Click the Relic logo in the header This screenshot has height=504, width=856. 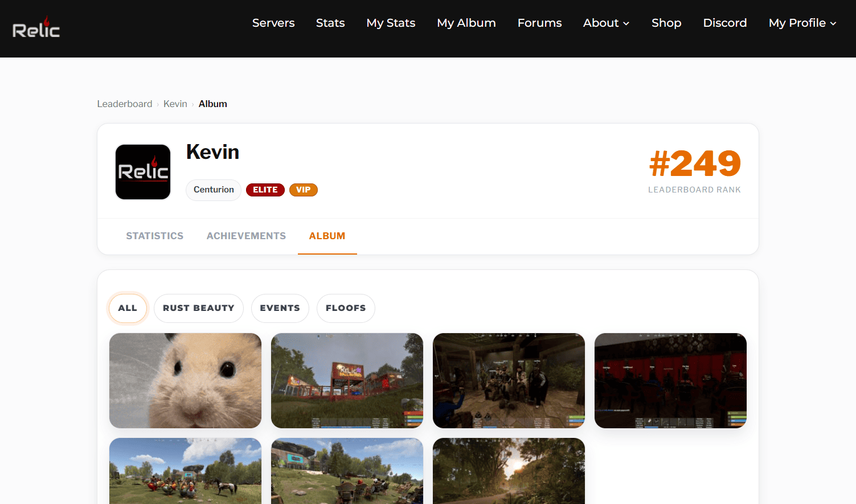[36, 28]
